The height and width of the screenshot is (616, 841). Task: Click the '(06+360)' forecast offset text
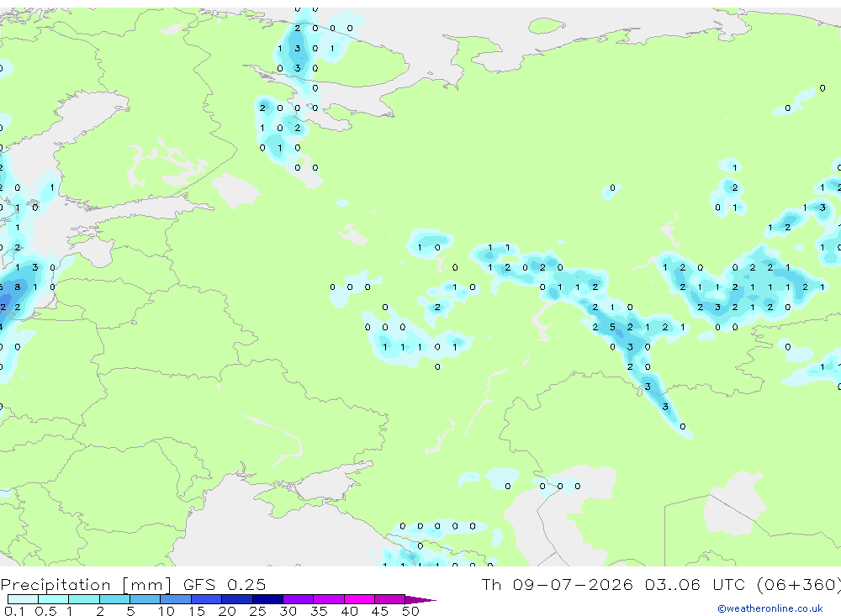[x=799, y=584]
